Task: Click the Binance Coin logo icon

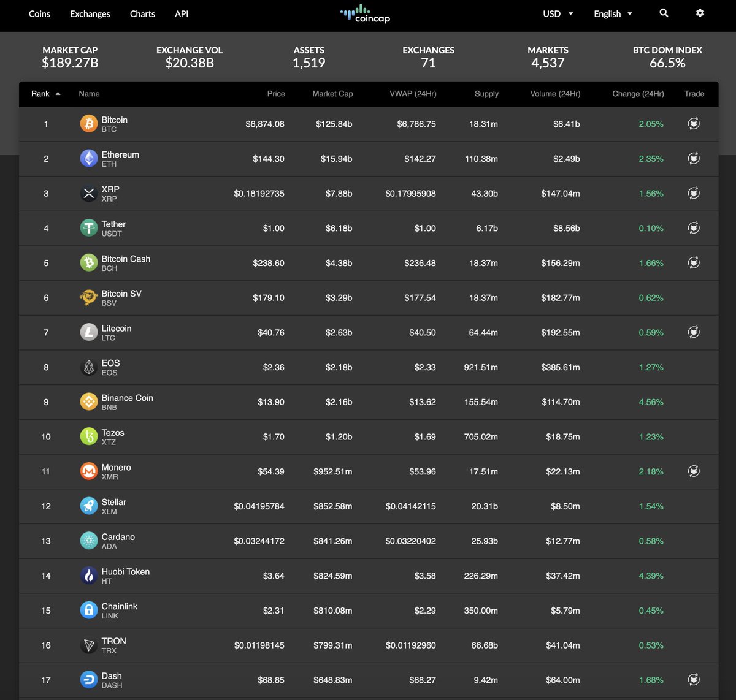Action: coord(89,402)
